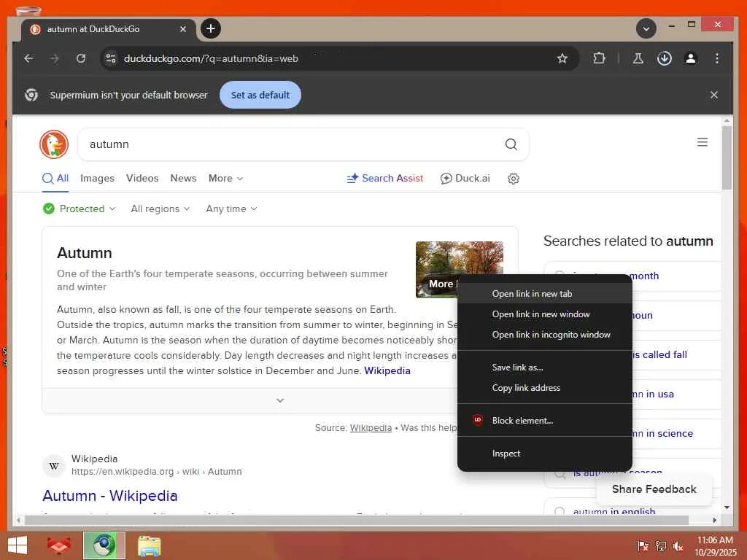Dismiss the default browser infobar
The height and width of the screenshot is (560, 747).
(x=713, y=95)
